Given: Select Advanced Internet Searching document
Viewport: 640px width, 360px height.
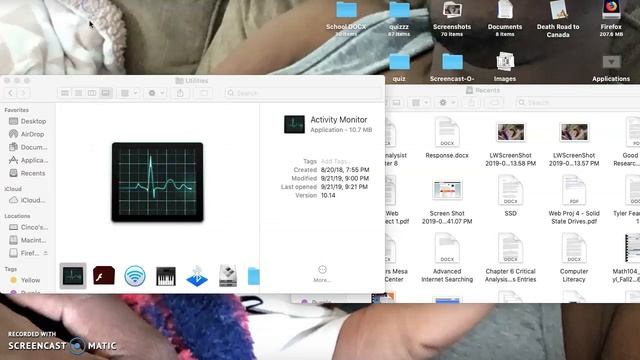Looking at the screenshot, I should tap(447, 258).
